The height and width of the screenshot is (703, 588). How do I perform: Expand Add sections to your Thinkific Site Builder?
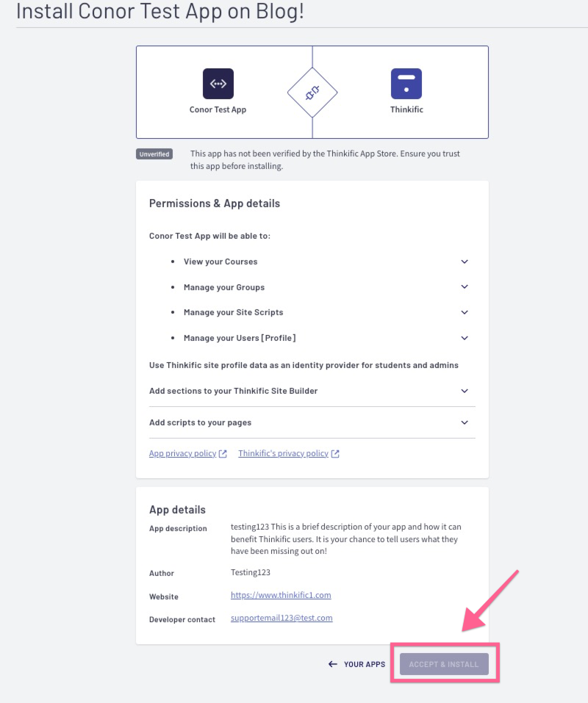click(x=312, y=391)
